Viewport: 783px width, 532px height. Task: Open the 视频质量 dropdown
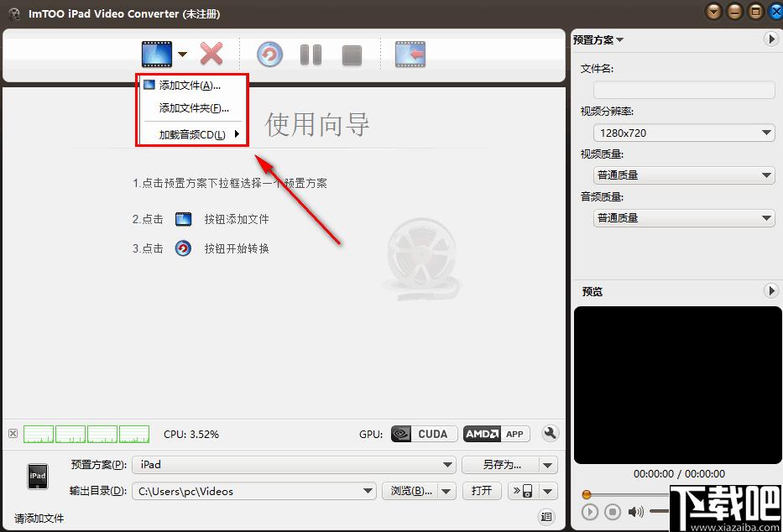(684, 175)
